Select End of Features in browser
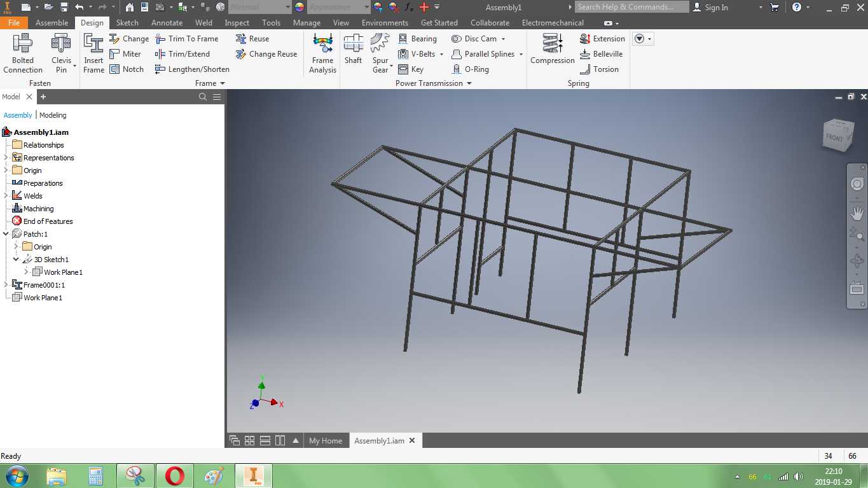 pos(48,221)
